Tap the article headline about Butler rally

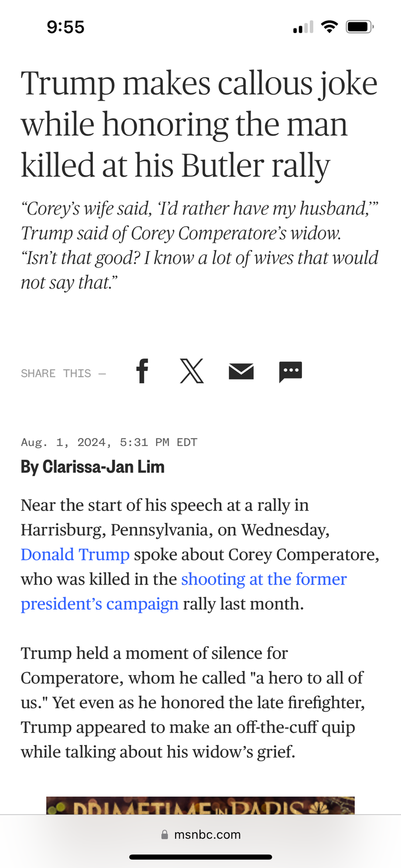point(199,124)
